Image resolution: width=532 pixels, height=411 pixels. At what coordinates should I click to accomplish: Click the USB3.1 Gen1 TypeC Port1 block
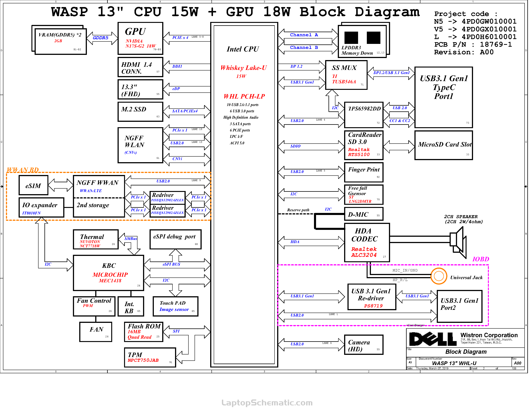pos(444,97)
